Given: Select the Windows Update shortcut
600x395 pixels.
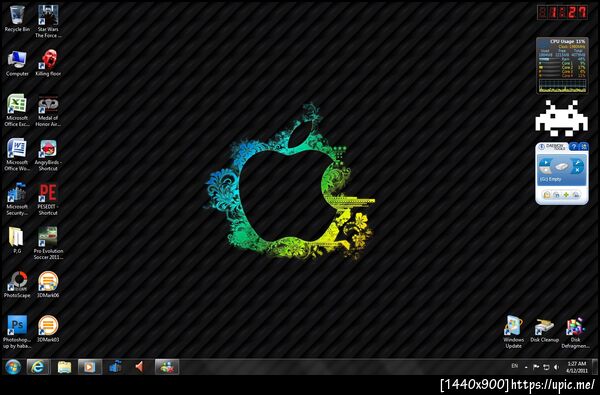Looking at the screenshot, I should pyautogui.click(x=514, y=331).
